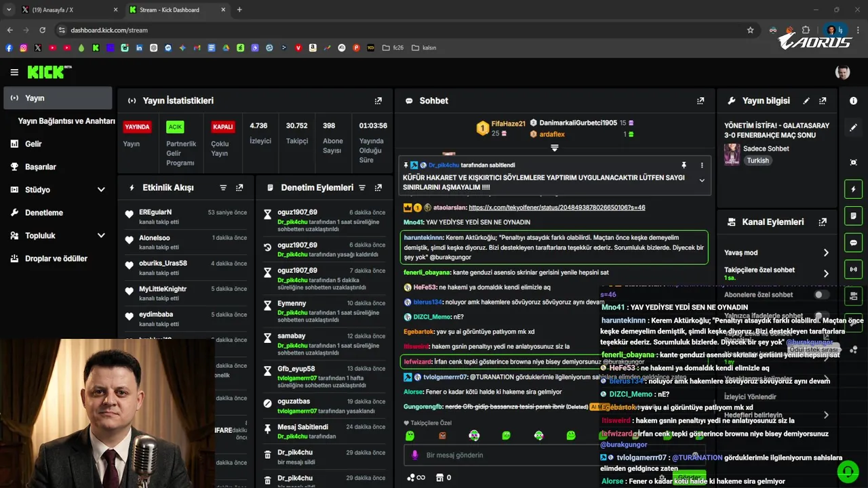Click the KICK logo

pyautogui.click(x=50, y=72)
